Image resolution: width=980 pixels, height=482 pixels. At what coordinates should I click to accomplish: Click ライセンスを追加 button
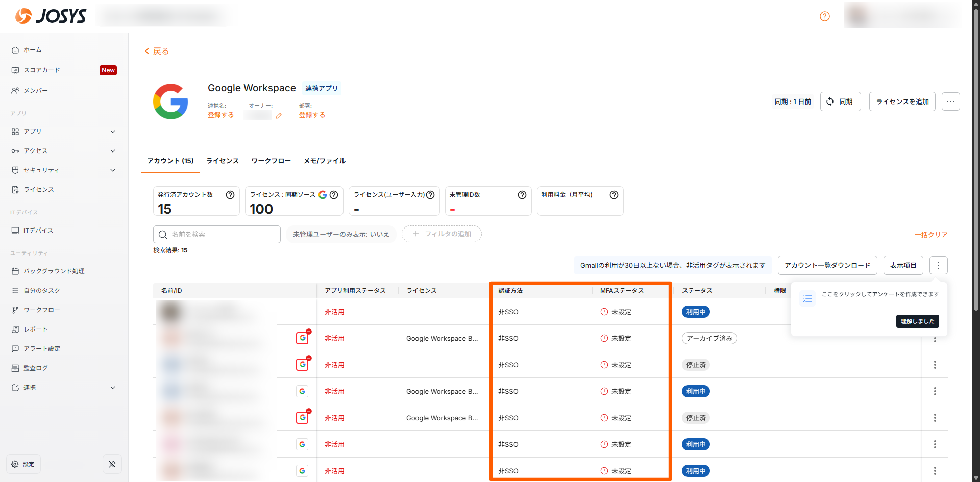pyautogui.click(x=902, y=102)
